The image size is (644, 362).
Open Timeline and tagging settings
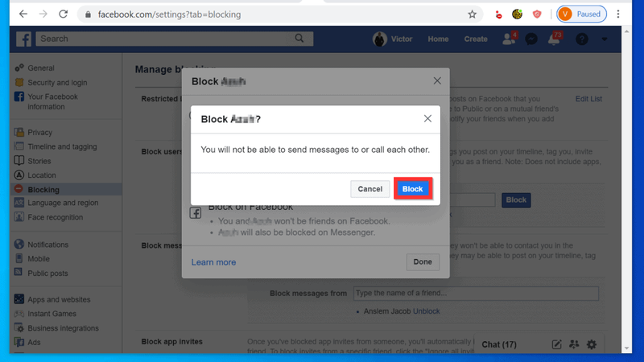click(x=62, y=146)
